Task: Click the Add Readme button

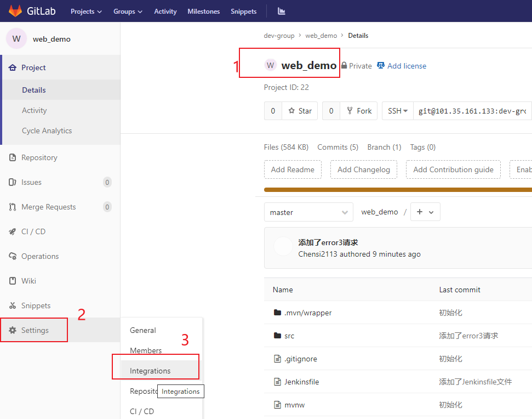Action: 293,169
